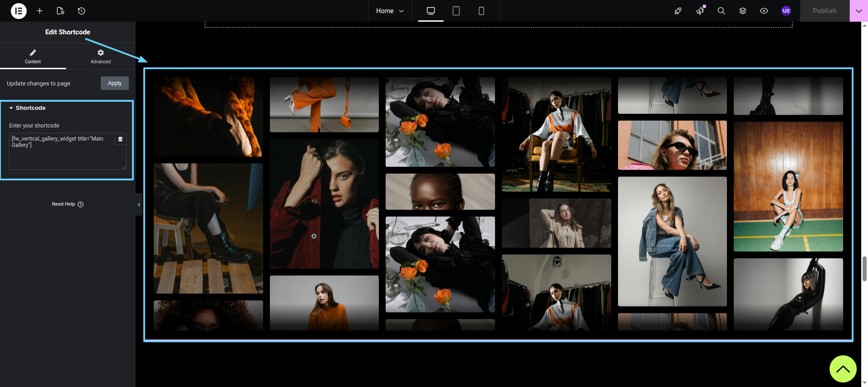
Task: Click the dynamic tags icon in shortcode field
Action: pyautogui.click(x=120, y=139)
